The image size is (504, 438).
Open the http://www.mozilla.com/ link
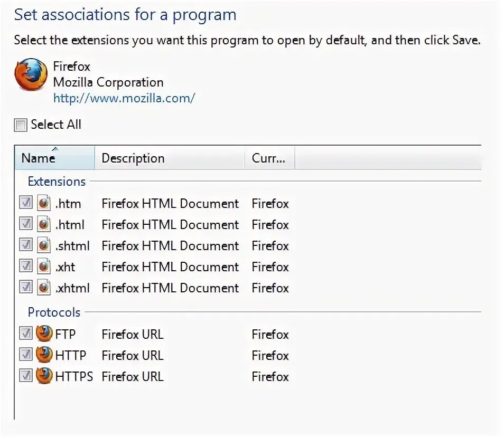(124, 98)
